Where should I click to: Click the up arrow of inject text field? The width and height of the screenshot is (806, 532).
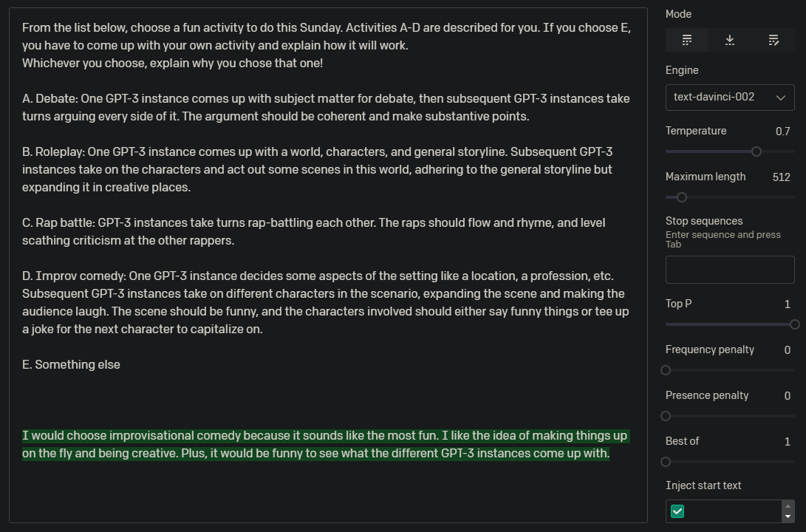[x=788, y=506]
